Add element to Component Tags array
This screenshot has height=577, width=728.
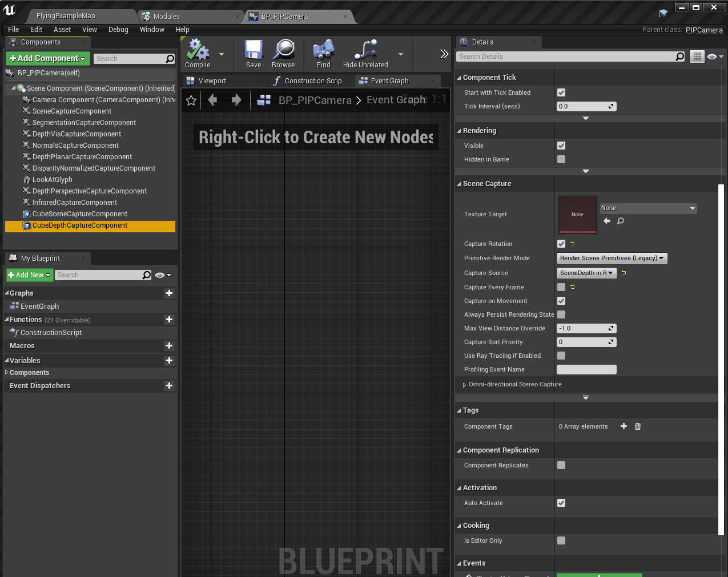coord(624,426)
